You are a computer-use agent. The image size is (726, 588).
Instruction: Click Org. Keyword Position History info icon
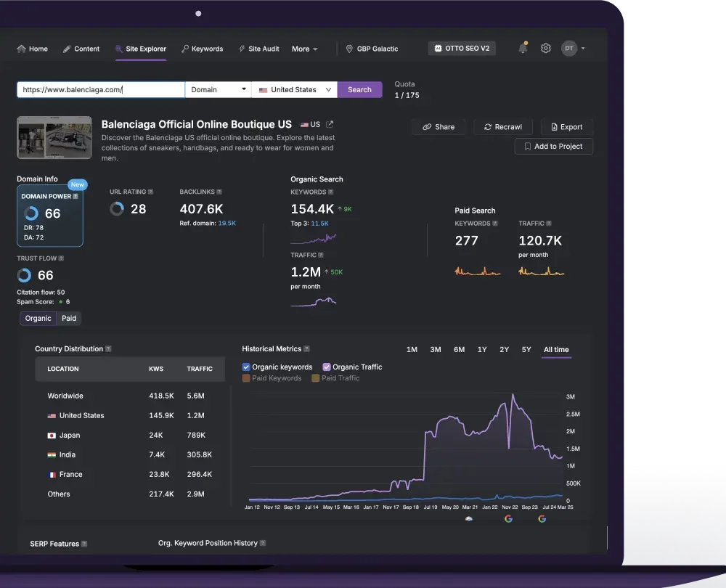pyautogui.click(x=263, y=543)
